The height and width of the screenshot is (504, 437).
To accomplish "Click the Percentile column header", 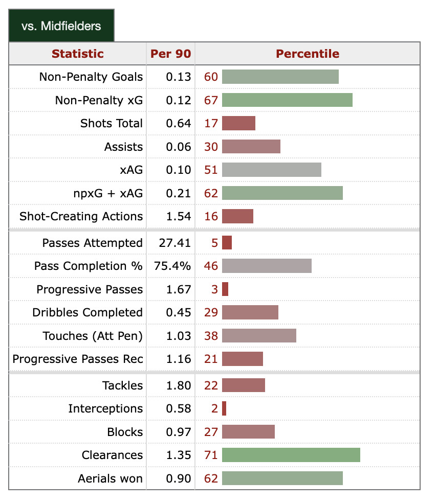I will pos(308,54).
